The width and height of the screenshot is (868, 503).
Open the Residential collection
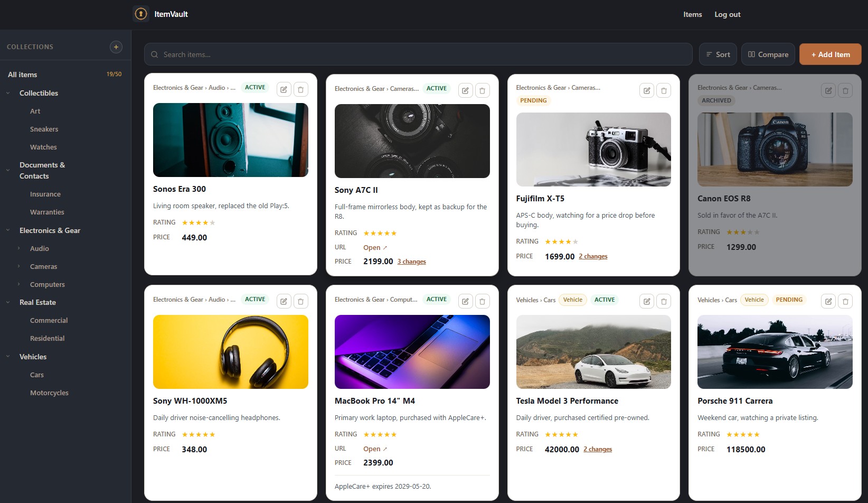click(47, 338)
